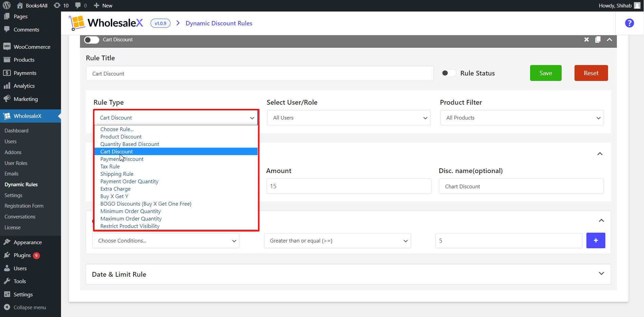Viewport: 644px width, 317px height.
Task: Open the Greater than or equal dropdown
Action: click(x=338, y=241)
